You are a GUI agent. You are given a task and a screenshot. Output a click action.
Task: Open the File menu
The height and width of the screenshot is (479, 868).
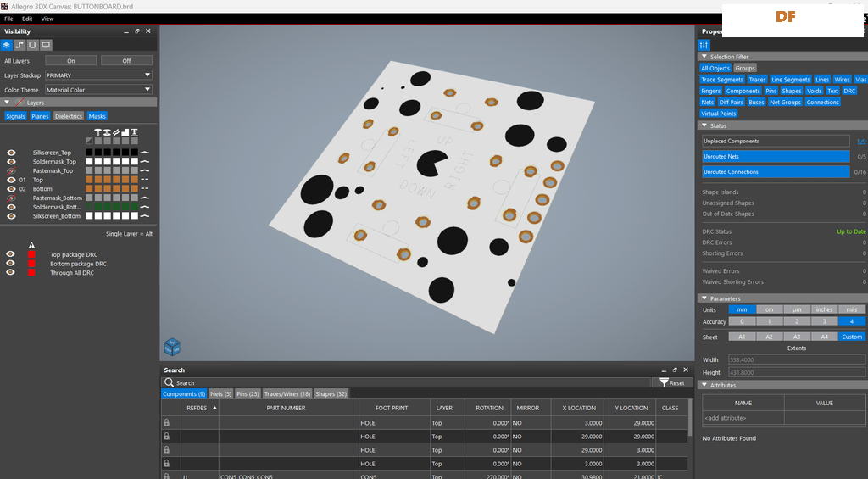8,19
